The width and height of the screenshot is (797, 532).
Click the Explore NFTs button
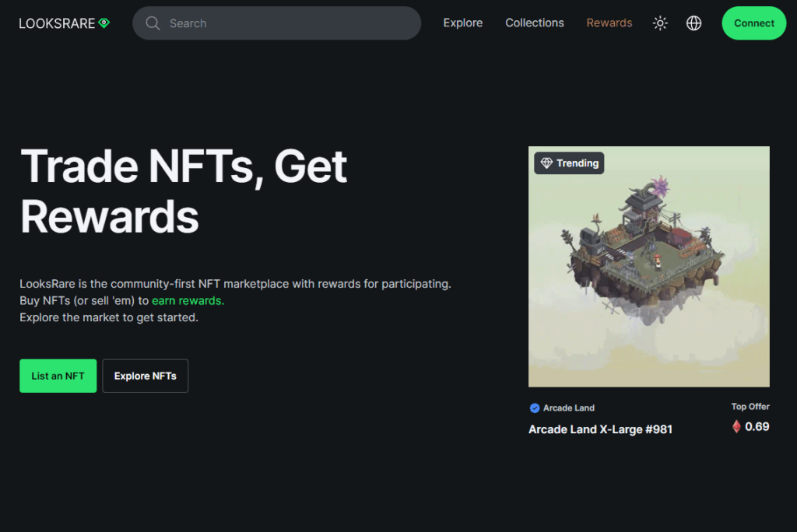tap(146, 376)
